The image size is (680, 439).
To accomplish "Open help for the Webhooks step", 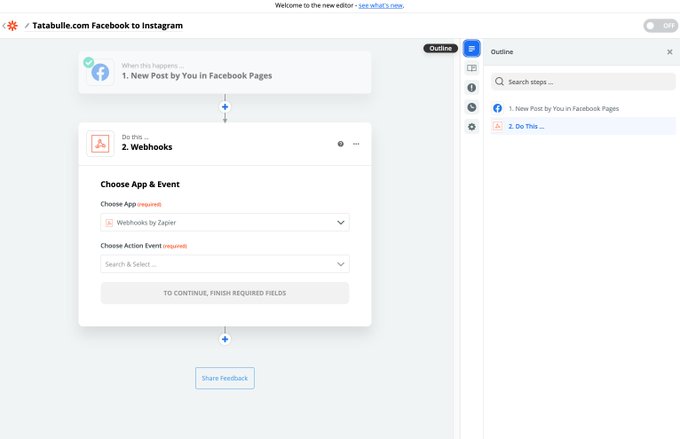I will [340, 144].
